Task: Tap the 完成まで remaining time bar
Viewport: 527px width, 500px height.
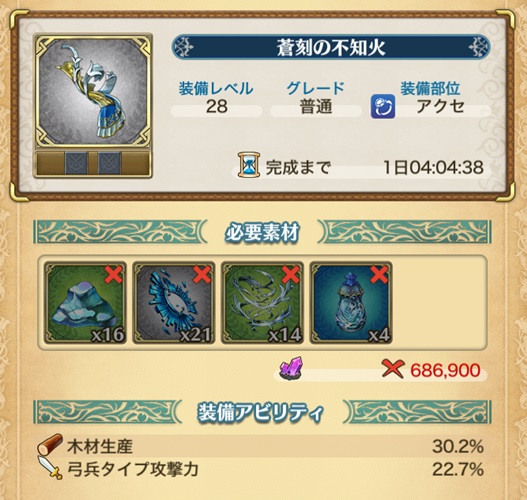Action: click(x=362, y=167)
